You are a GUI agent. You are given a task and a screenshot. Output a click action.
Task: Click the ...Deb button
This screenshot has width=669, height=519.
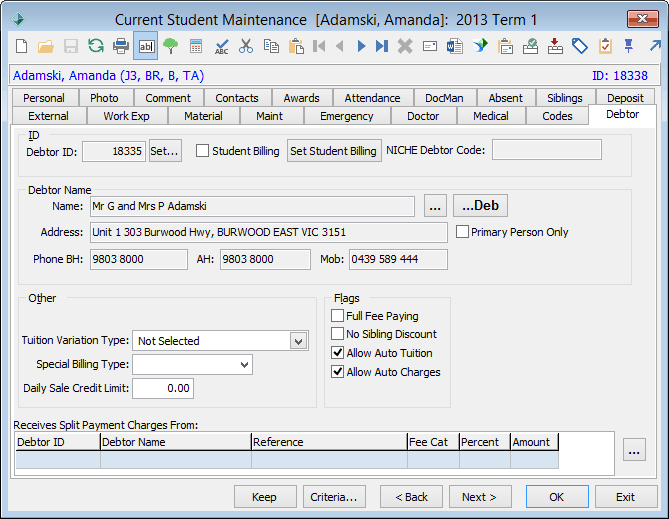coord(480,206)
